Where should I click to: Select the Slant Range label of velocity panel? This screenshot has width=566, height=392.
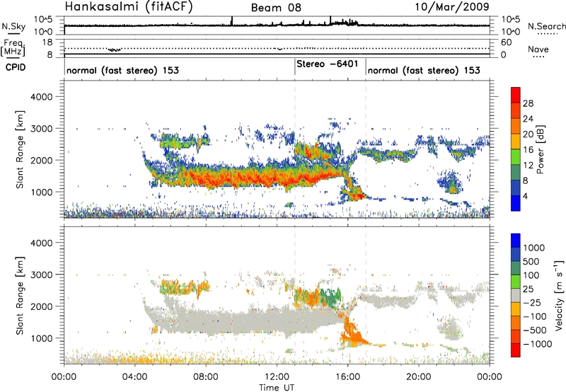tap(20, 296)
